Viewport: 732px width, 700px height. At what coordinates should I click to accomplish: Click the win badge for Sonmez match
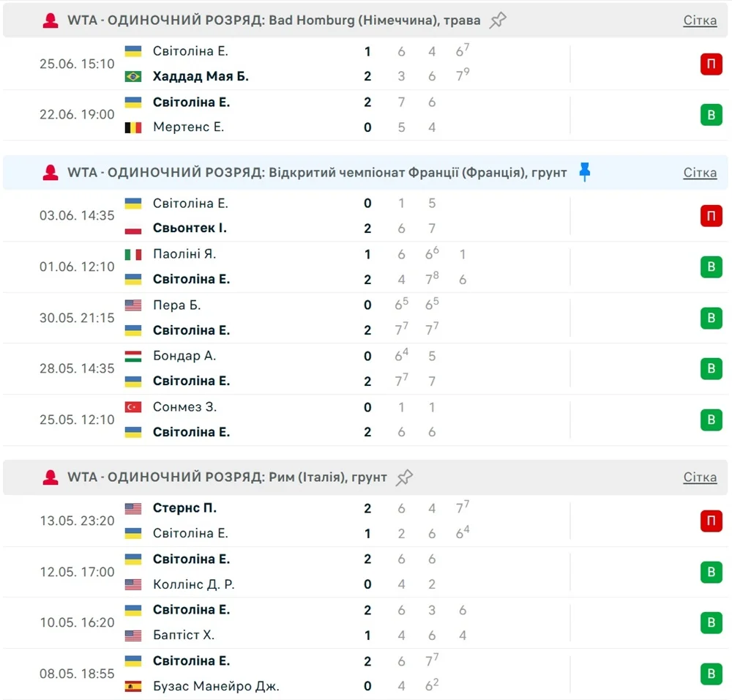pyautogui.click(x=711, y=420)
